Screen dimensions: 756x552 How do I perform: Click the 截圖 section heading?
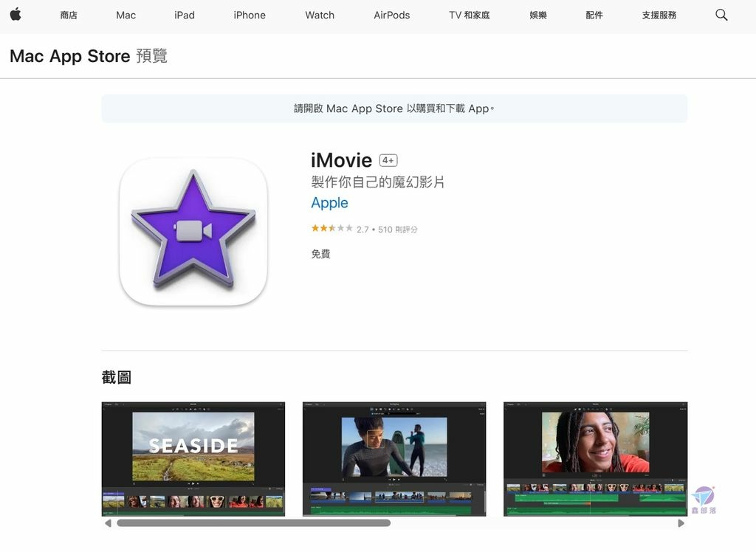tap(116, 377)
